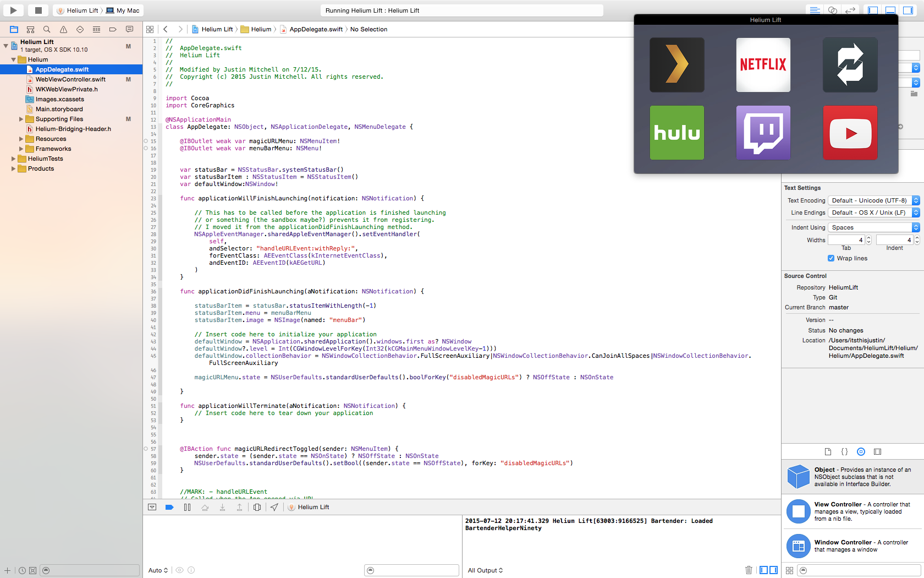Show the File Template library icon
The height and width of the screenshot is (578, 924).
coord(828,452)
